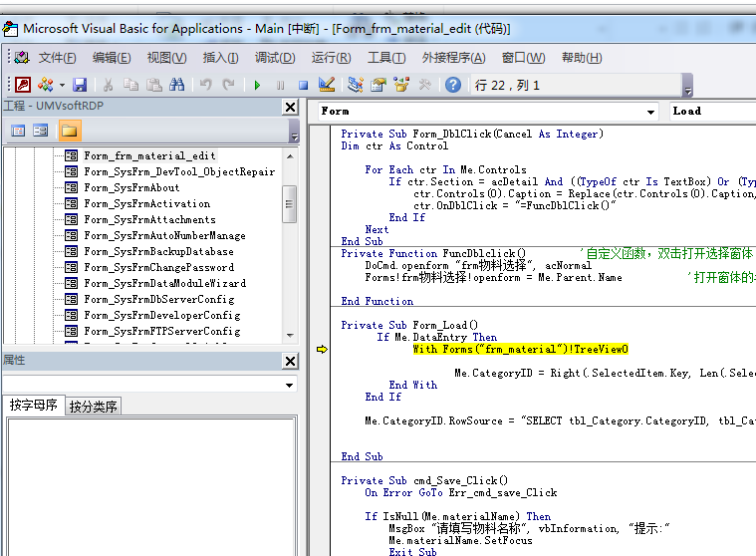
Task: Open project pane toolbar overflow arrow
Action: click(294, 137)
